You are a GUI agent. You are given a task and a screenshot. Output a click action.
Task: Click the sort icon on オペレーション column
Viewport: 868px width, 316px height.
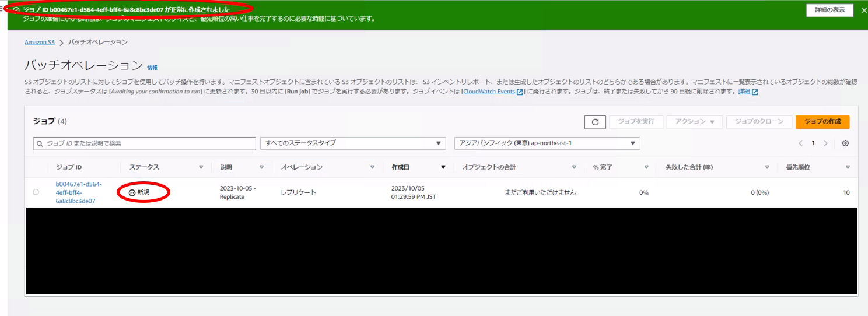(372, 167)
